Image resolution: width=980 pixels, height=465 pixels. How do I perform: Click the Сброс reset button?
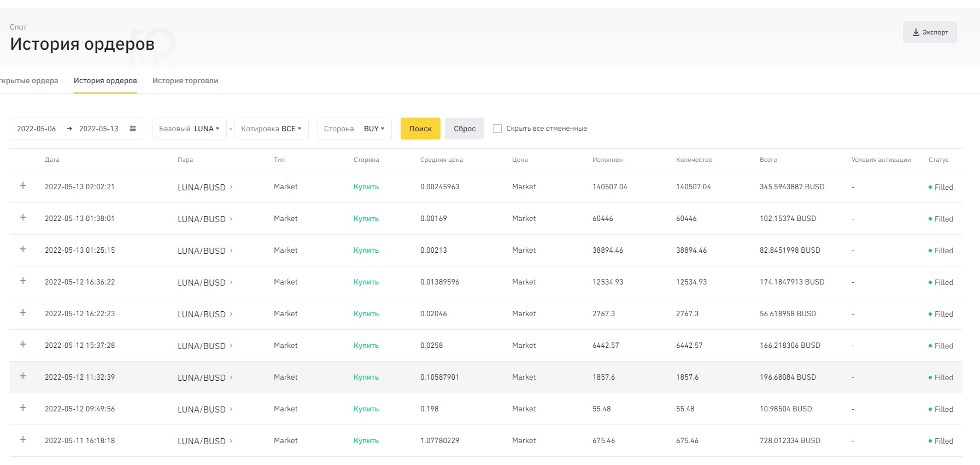tap(465, 129)
